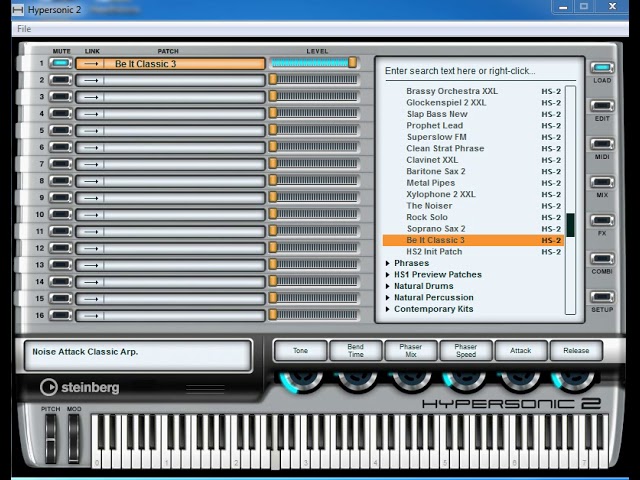Mute channel 6
Viewport: 640px width, 480px height.
coord(60,147)
